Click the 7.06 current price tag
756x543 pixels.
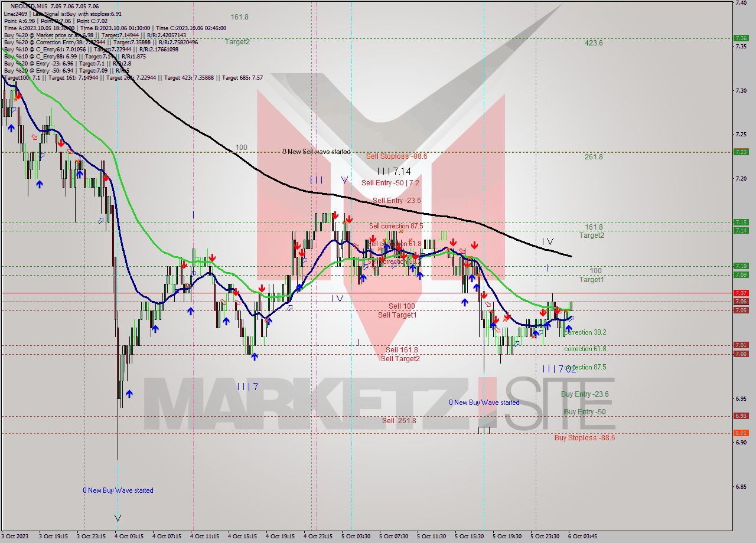741,302
